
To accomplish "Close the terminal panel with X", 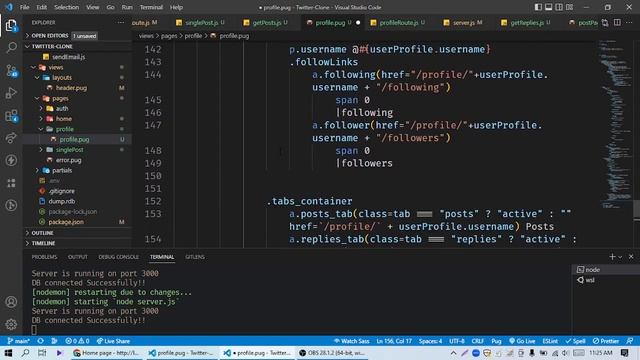I will [x=631, y=256].
